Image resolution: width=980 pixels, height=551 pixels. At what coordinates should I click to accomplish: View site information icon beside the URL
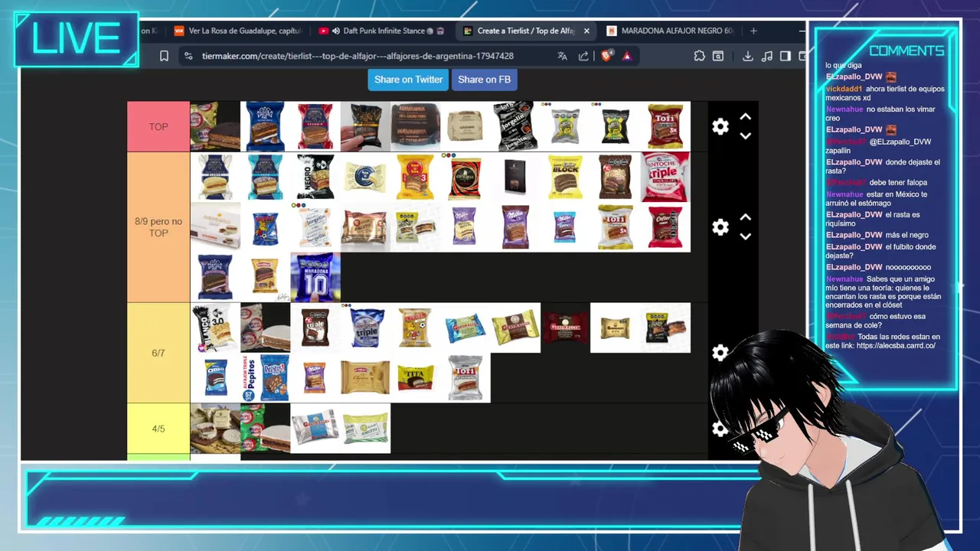point(188,56)
